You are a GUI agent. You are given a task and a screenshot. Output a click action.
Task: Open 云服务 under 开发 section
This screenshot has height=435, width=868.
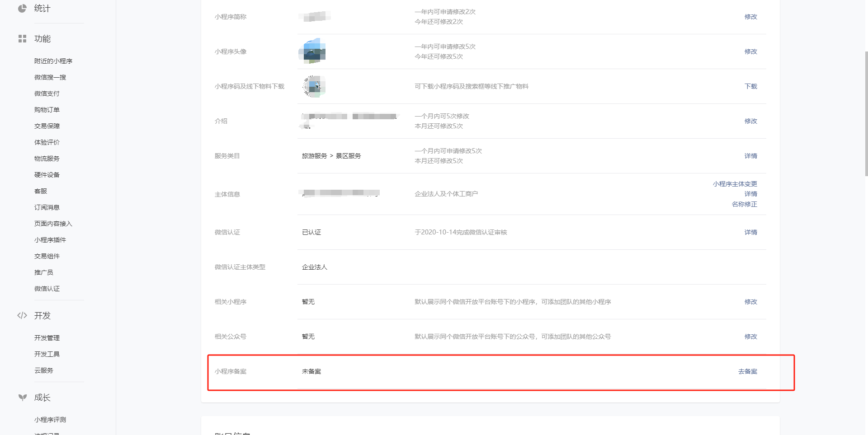pos(43,370)
